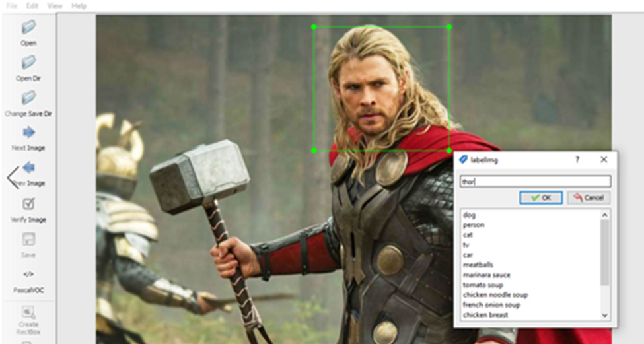The image size is (644, 344).
Task: Click label list scrollbar up arrow
Action: point(604,215)
